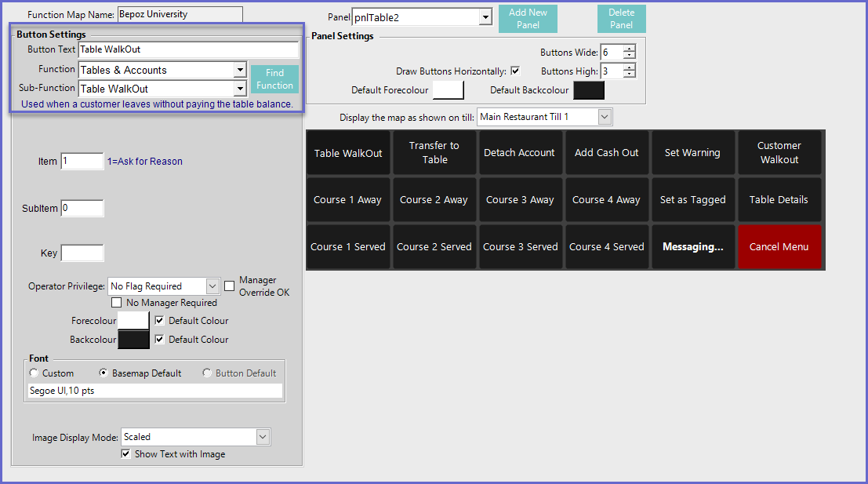Screen dimensions: 868x484
Task: Click the red Cancel Menu button
Action: (x=779, y=247)
